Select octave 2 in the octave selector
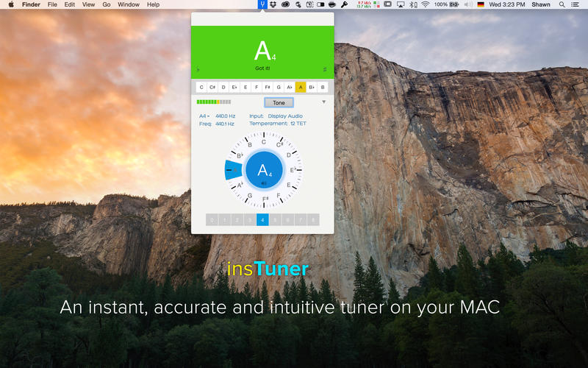Viewport: 588px width, 368px height. pyautogui.click(x=237, y=219)
